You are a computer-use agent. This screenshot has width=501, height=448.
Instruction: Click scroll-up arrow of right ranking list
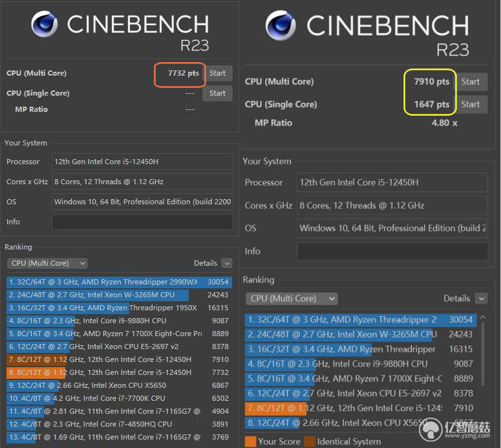[x=483, y=317]
